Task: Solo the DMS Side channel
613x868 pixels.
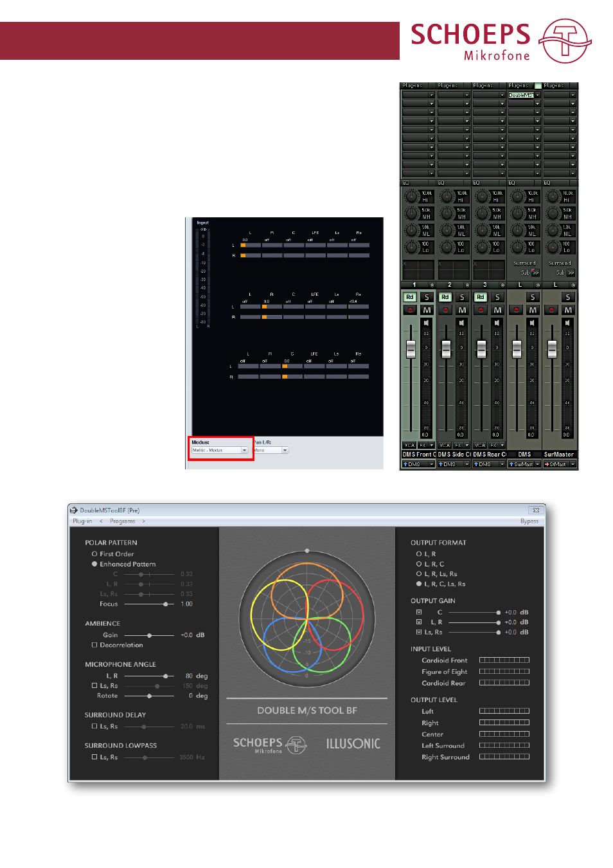Action: (x=462, y=297)
